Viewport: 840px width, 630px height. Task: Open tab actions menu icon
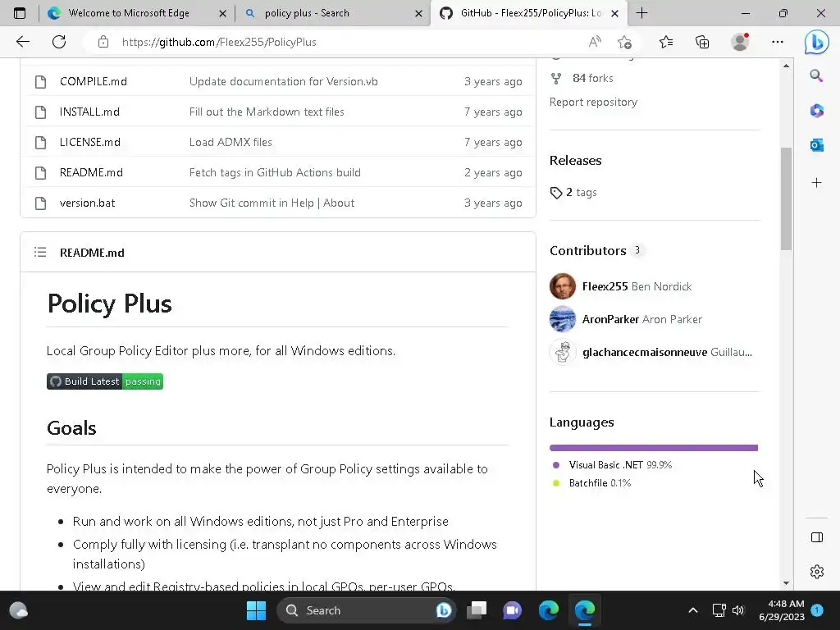tap(20, 13)
